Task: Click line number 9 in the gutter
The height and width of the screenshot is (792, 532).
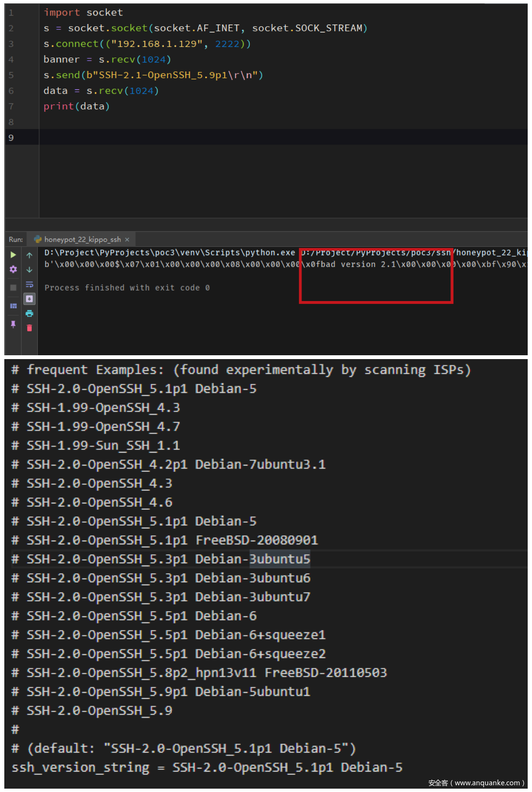Action: click(x=11, y=138)
